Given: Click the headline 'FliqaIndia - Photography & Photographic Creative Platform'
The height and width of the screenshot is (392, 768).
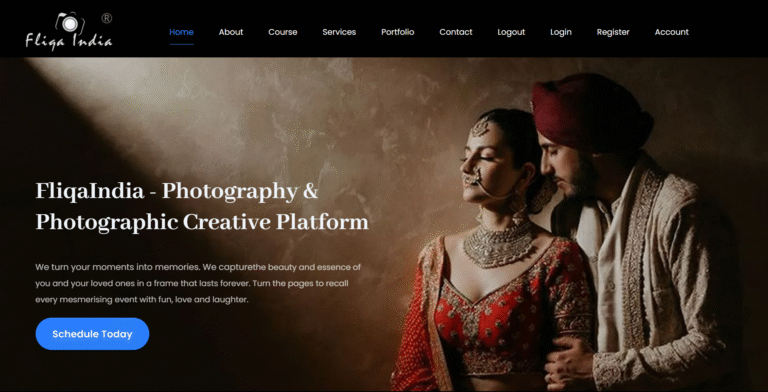Looking at the screenshot, I should 202,206.
